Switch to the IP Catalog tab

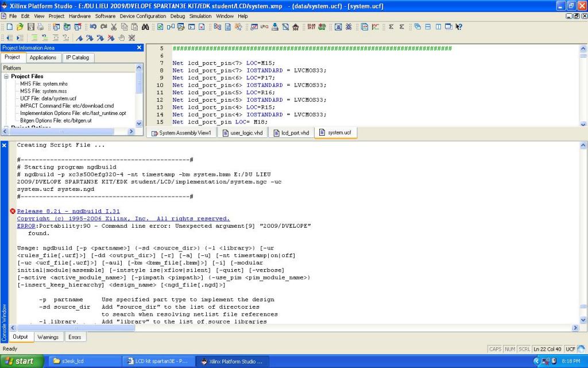click(77, 57)
